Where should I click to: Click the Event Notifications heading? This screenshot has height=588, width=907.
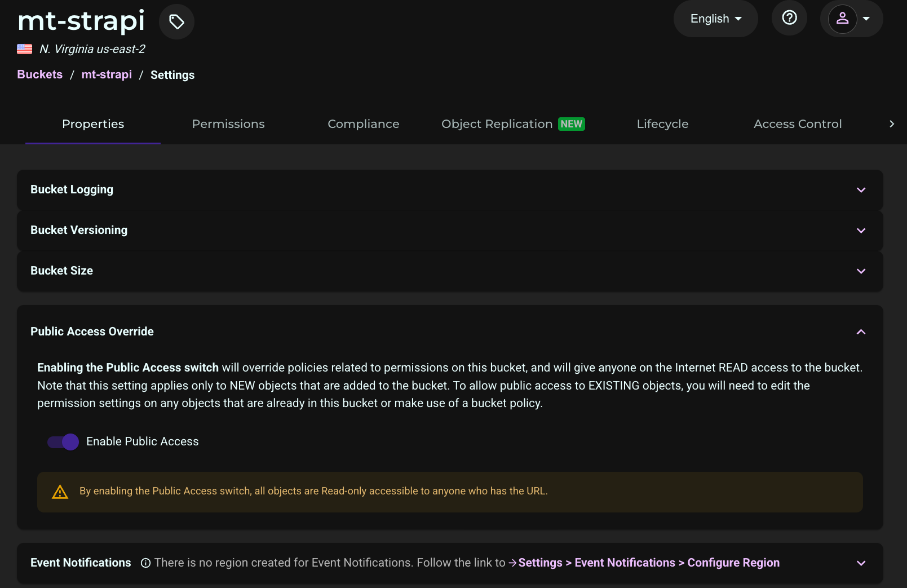pyautogui.click(x=81, y=563)
